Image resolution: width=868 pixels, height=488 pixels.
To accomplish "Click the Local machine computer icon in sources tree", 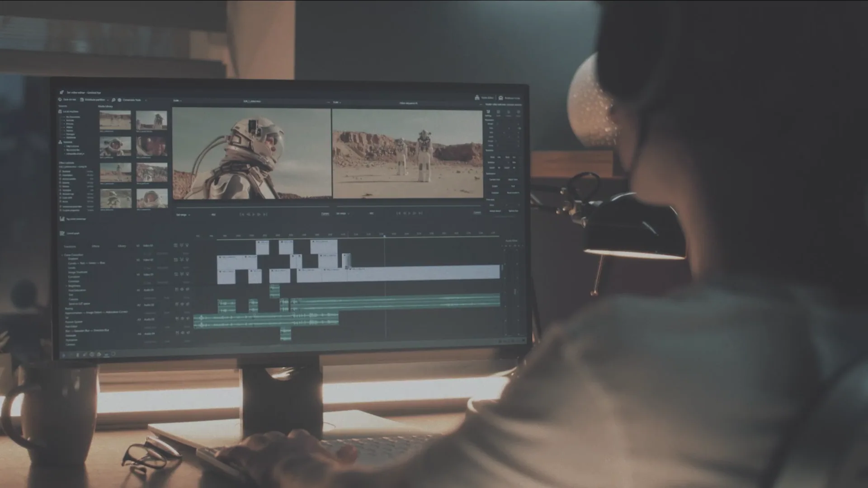I will (60, 111).
